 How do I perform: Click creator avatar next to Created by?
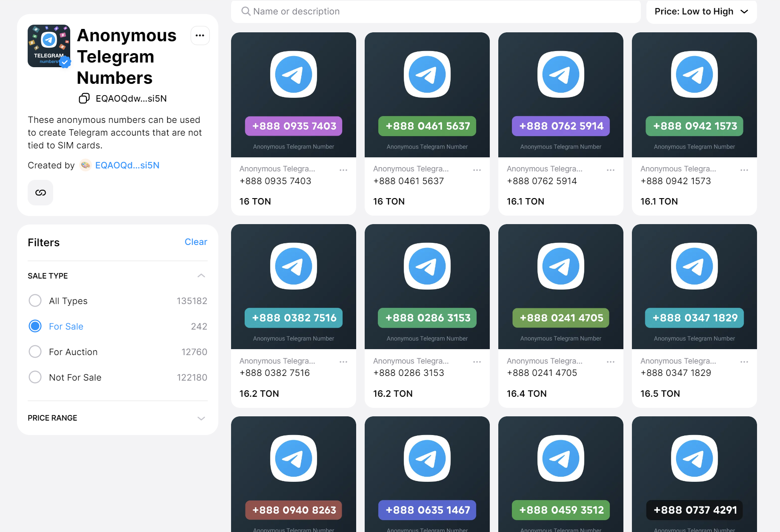[86, 165]
